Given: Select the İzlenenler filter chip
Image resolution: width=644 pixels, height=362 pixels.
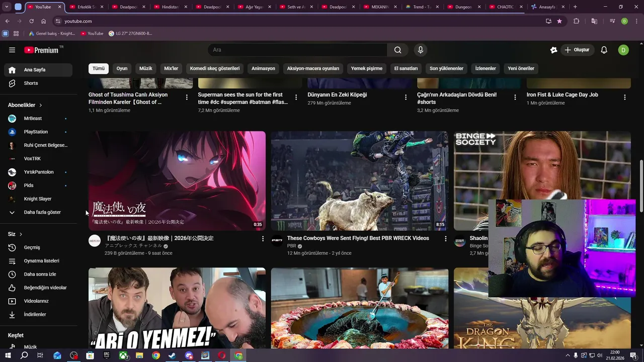Looking at the screenshot, I should [x=486, y=68].
